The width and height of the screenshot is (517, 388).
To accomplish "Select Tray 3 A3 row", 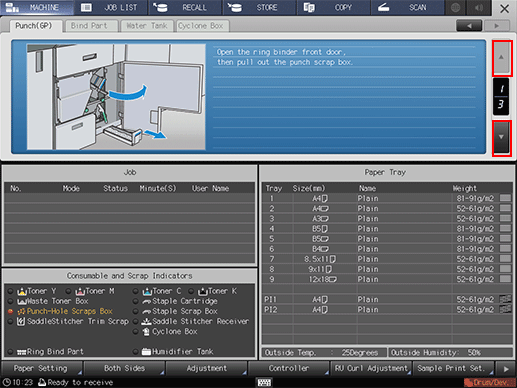I will 387,219.
